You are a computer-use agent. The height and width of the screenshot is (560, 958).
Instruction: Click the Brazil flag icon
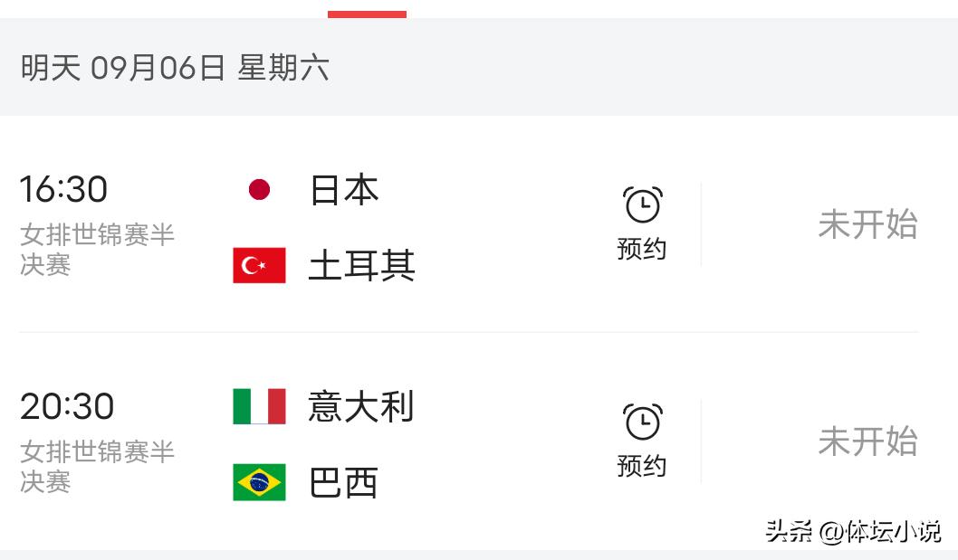[259, 482]
